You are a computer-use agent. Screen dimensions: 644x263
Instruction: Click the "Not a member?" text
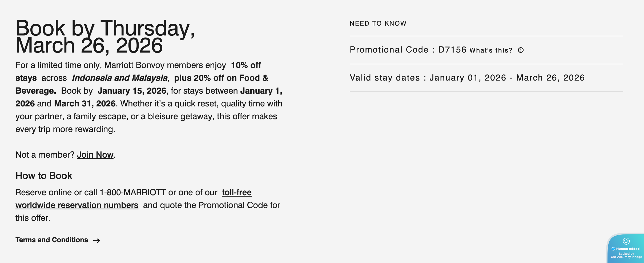(x=45, y=155)
